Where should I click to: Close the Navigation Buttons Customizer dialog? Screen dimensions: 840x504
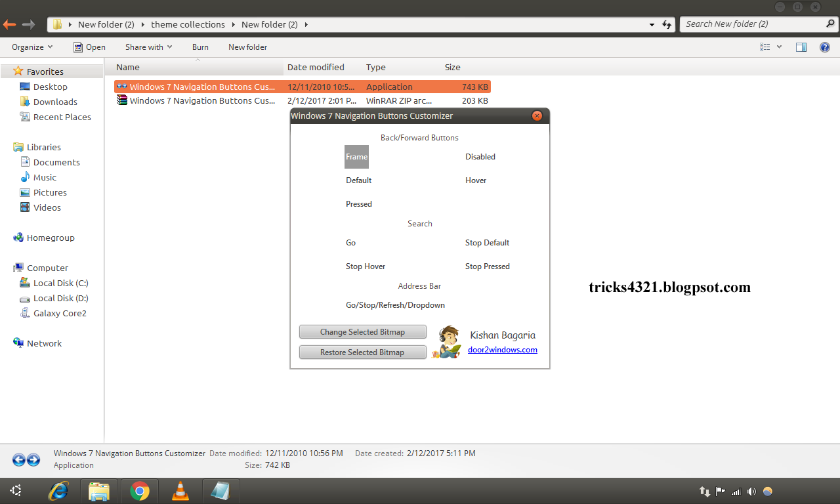(x=537, y=116)
